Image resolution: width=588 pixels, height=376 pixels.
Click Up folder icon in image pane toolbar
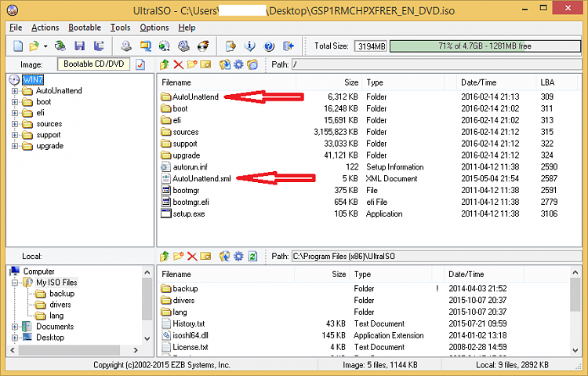coord(165,64)
